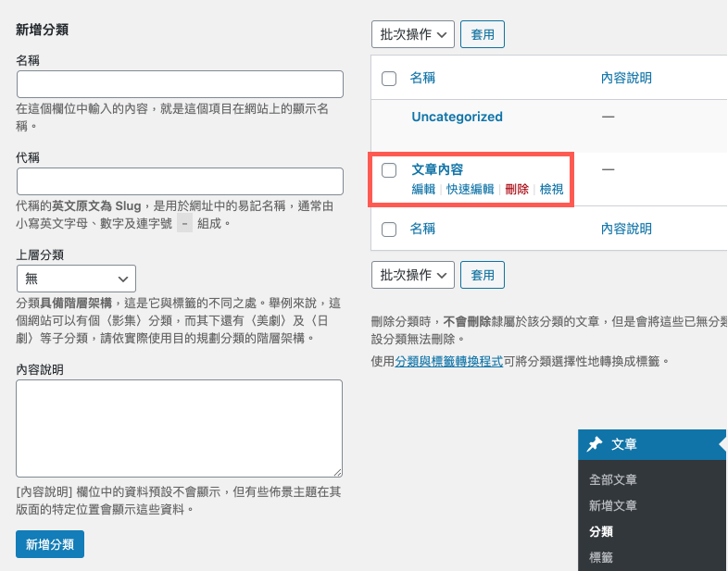Sort by 內容說明 column in table footer
Screen dimensions: 728x571
coord(626,229)
